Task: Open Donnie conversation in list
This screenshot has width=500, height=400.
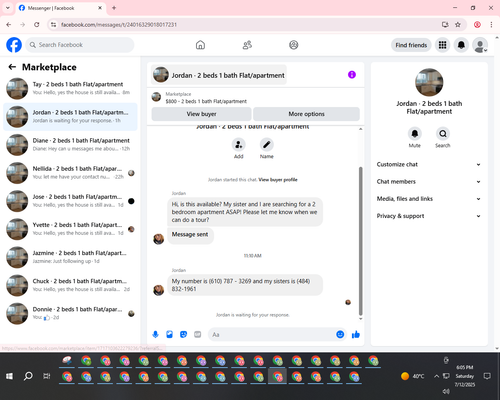Action: point(70,313)
